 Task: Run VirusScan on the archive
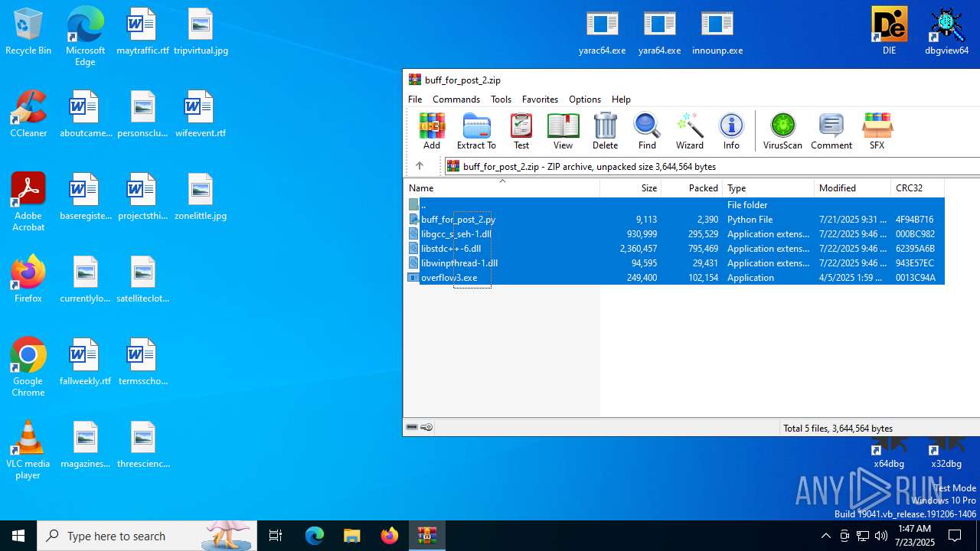pyautogui.click(x=782, y=131)
